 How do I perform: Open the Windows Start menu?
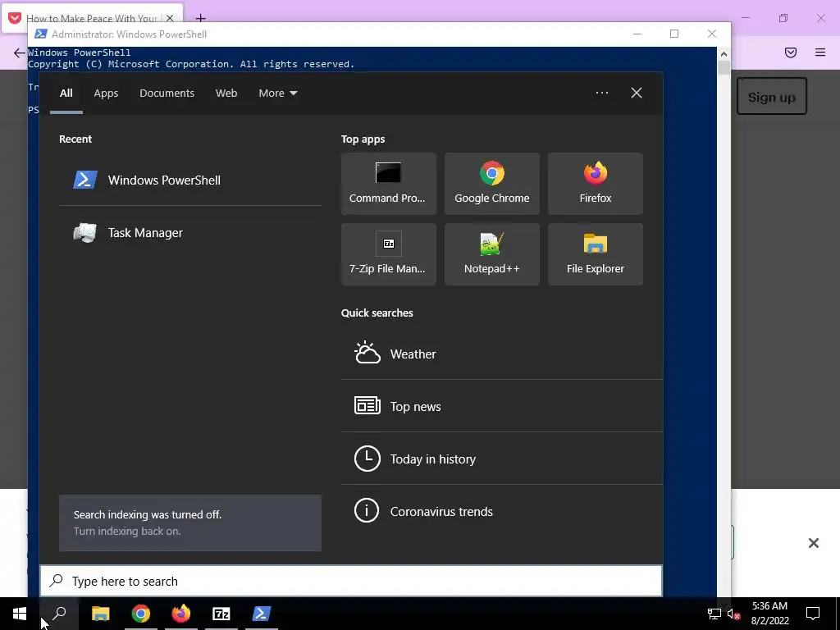tap(20, 614)
